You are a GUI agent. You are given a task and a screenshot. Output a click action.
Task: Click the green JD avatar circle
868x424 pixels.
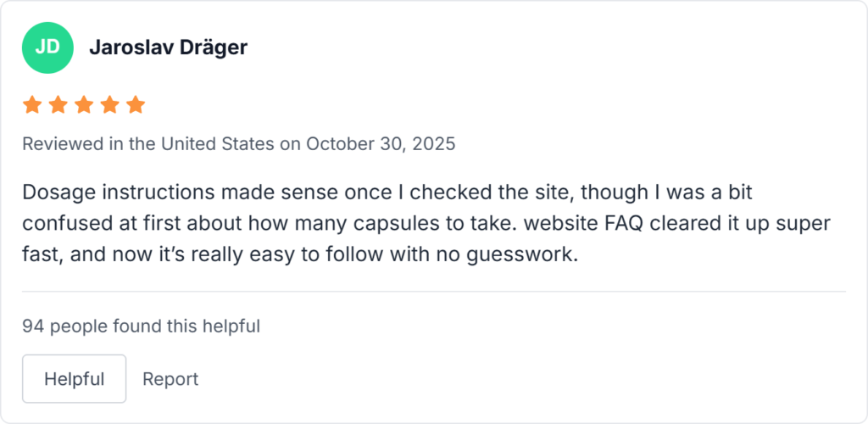47,47
